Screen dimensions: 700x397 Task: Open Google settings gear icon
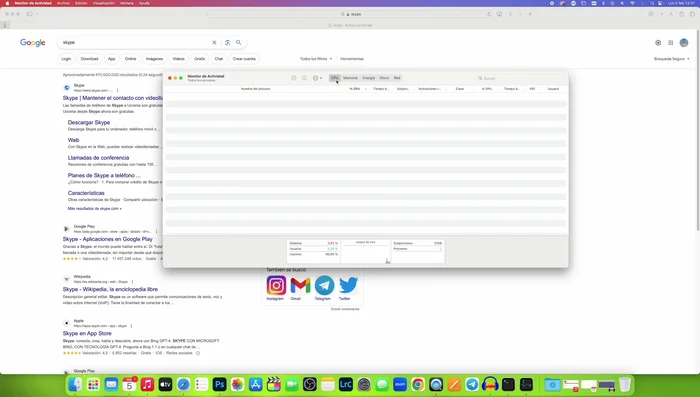[x=658, y=43]
